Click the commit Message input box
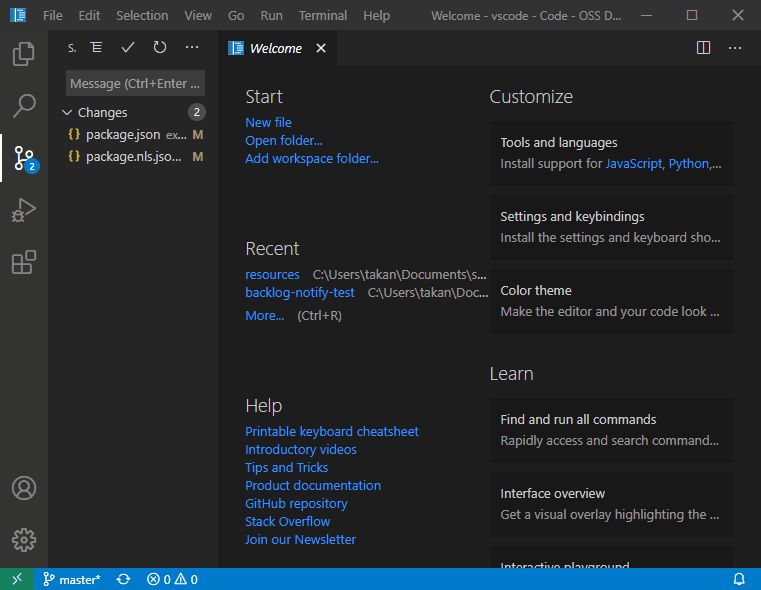Screen dimensions: 761x590 [135, 83]
